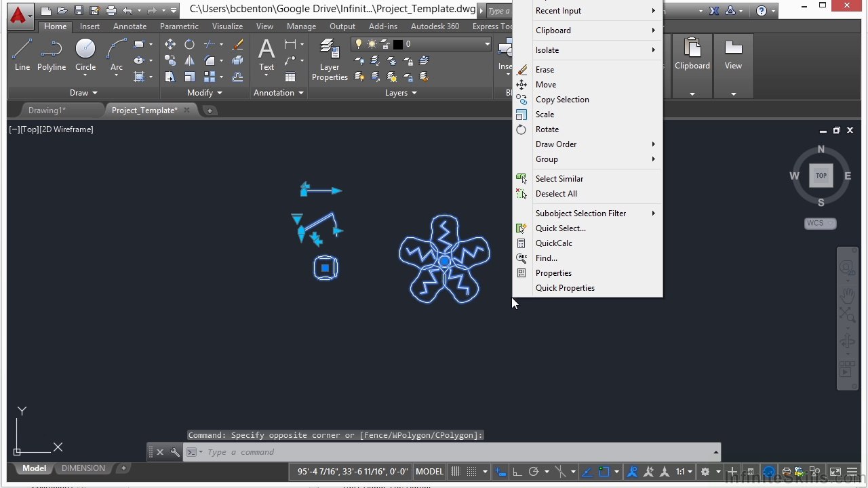
Task: Click the Top face of ViewCube
Action: click(821, 176)
